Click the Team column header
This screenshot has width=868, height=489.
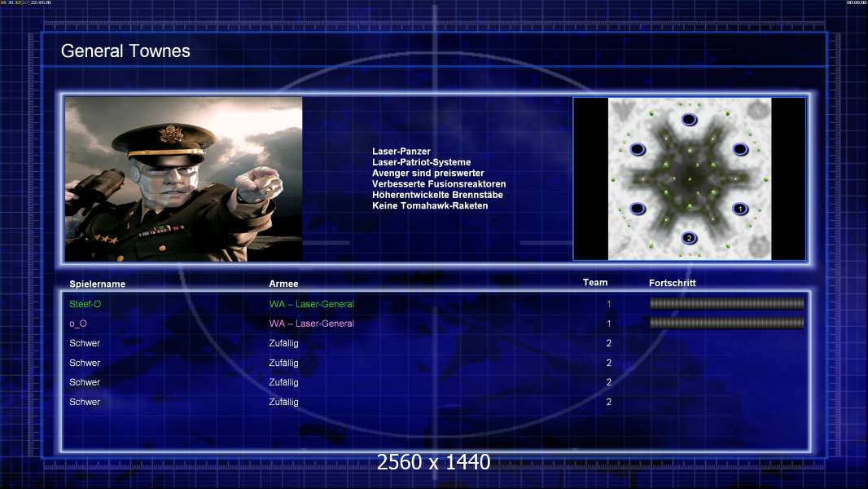[x=595, y=283]
